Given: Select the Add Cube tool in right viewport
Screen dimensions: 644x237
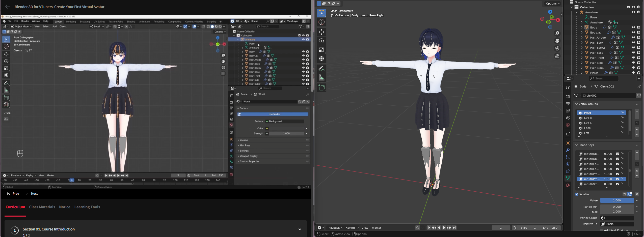Looking at the screenshot, I should click(321, 87).
